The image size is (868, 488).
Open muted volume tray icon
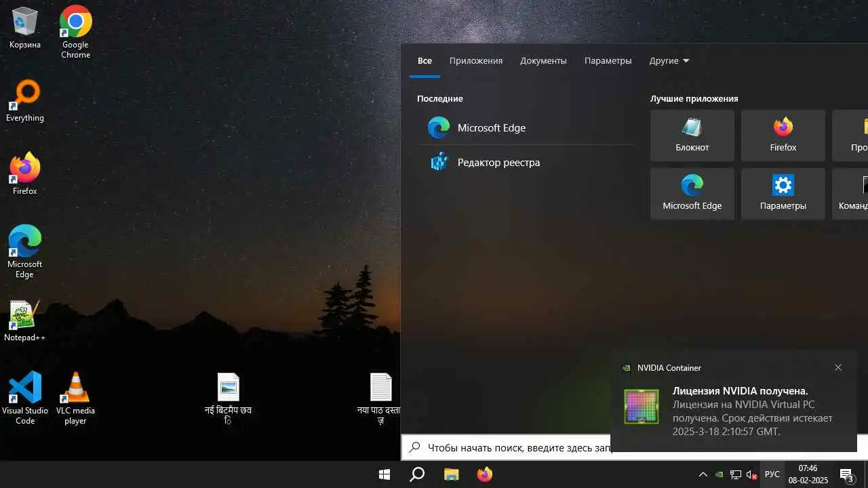point(751,474)
